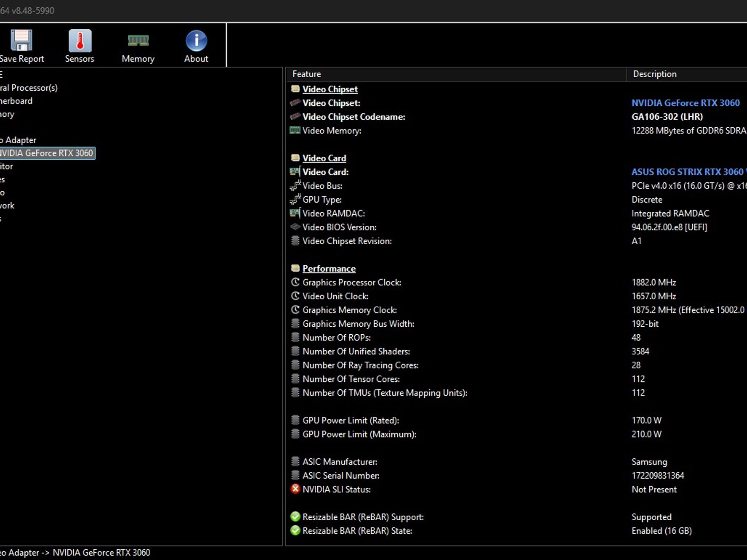Click the clock icon beside Graphics Processor Clock

pos(295,282)
